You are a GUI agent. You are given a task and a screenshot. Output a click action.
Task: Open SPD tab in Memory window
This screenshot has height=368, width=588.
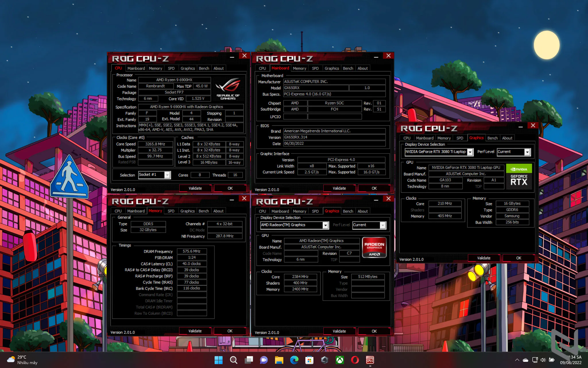(171, 211)
